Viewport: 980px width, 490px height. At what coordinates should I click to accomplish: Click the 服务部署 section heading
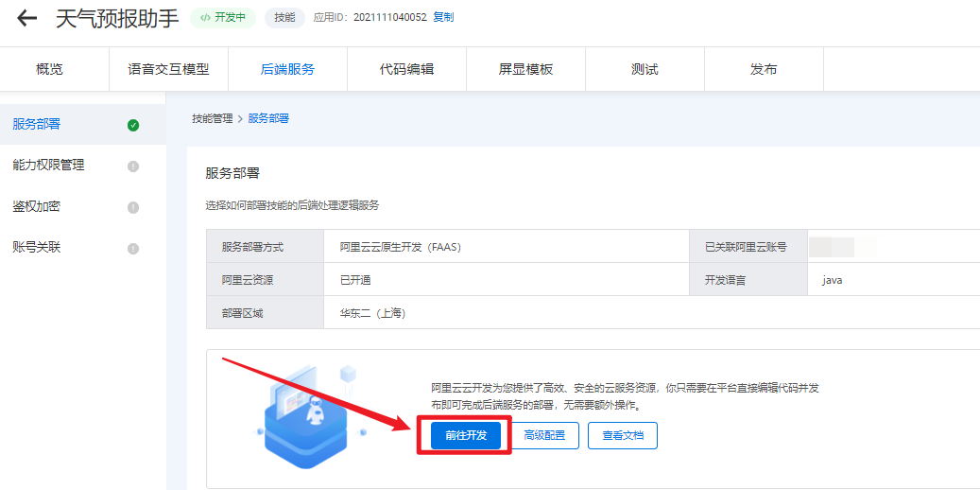click(232, 173)
